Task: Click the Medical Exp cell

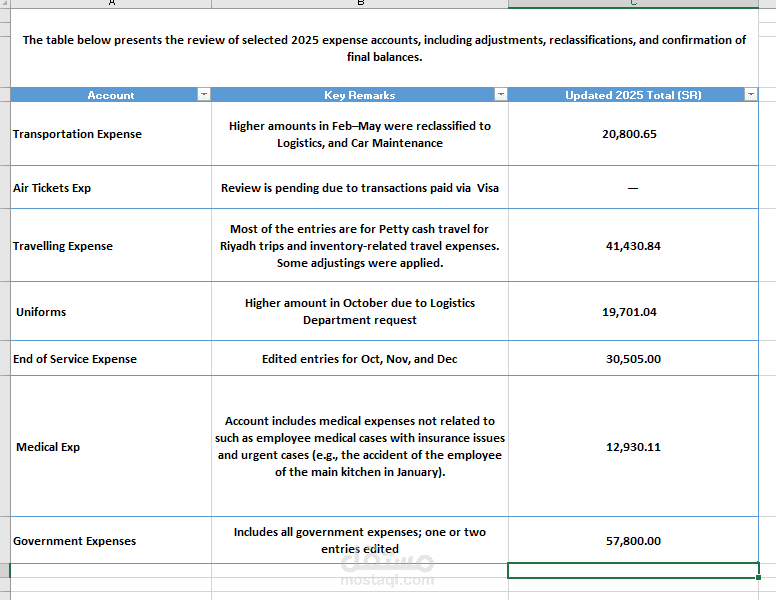Action: click(x=111, y=447)
